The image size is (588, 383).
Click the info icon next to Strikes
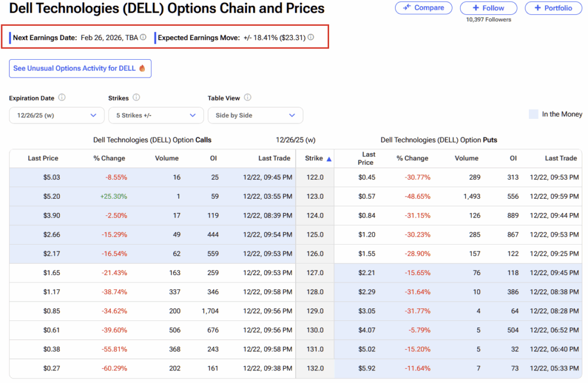point(136,98)
